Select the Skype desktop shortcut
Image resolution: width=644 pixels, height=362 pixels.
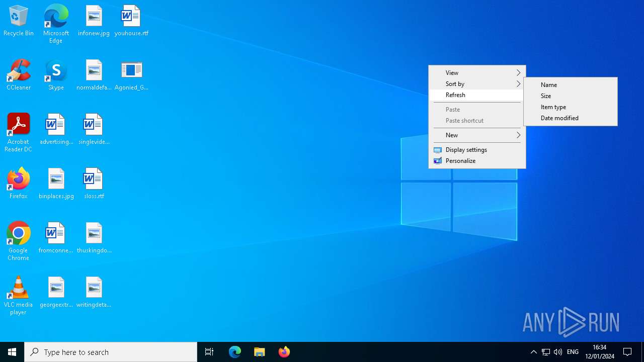pos(56,75)
